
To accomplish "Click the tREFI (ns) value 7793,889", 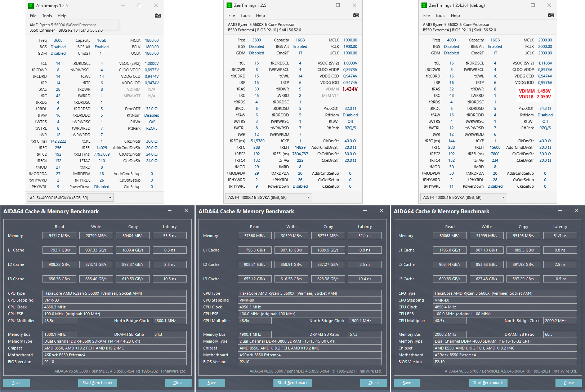I will pyautogui.click(x=102, y=154).
